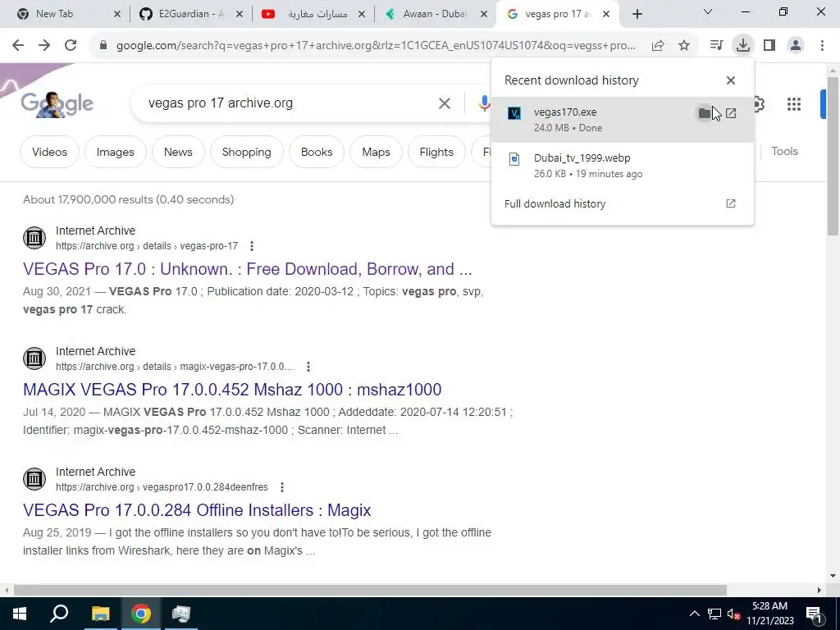
Task: Click the address bar URL
Action: (376, 46)
